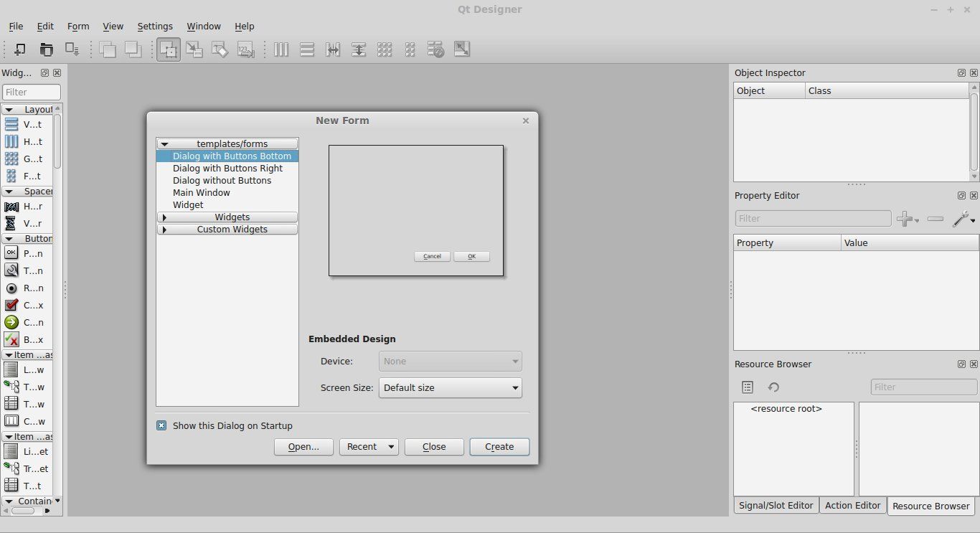Switch to Edit Signals/Slots mode
Image resolution: width=980 pixels, height=533 pixels.
194,49
